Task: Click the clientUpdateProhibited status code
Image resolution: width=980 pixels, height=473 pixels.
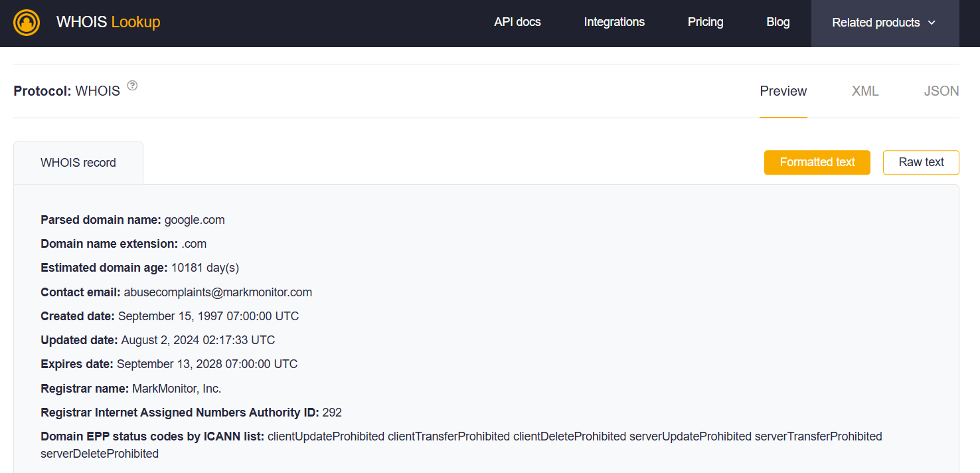Action: click(x=326, y=436)
